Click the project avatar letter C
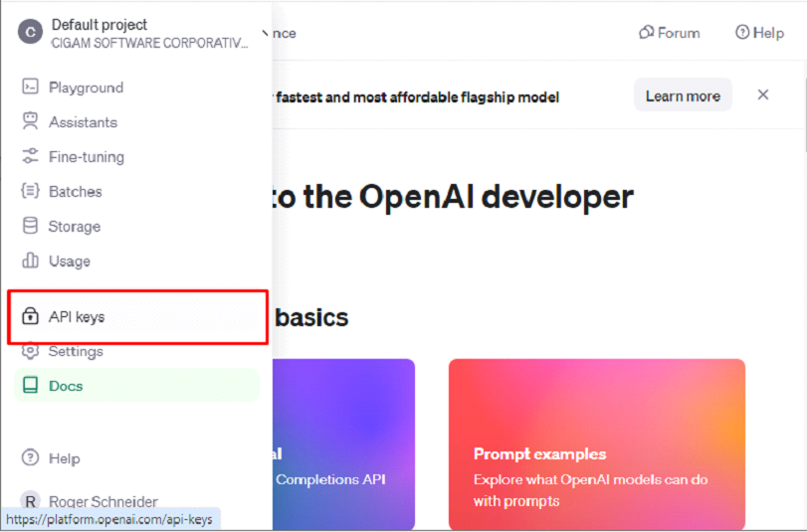 (31, 33)
